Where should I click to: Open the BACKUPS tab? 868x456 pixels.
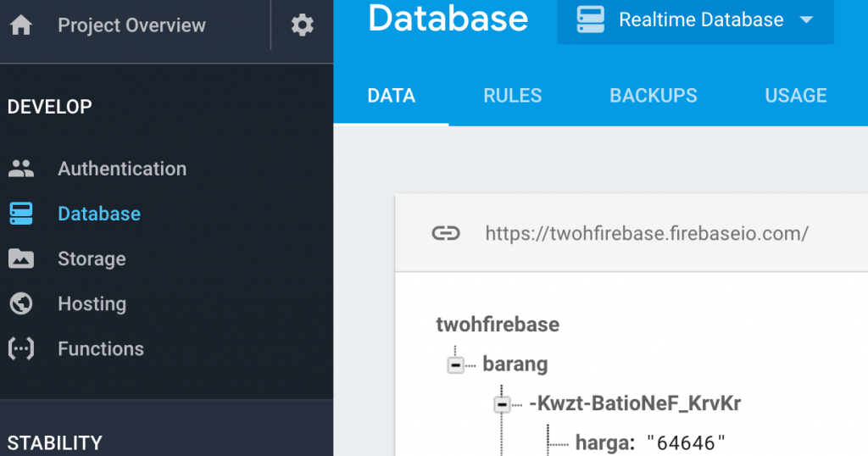(x=654, y=95)
